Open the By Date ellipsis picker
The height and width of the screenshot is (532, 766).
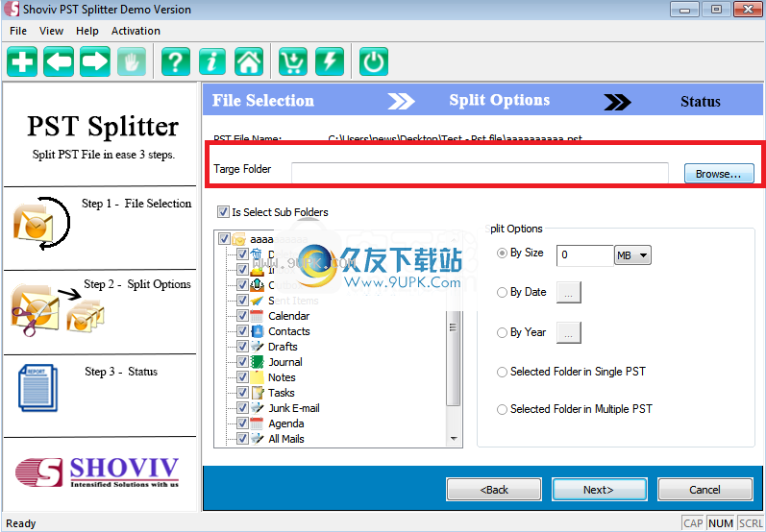pos(569,292)
